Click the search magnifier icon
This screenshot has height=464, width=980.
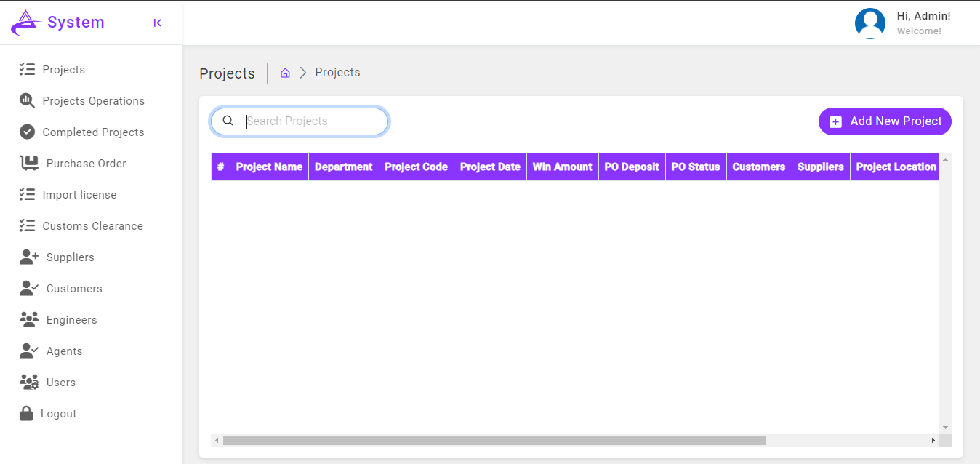point(228,121)
